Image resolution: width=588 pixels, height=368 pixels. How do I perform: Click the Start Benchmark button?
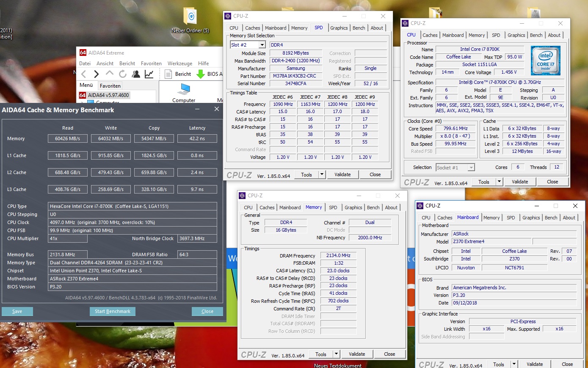[113, 311]
